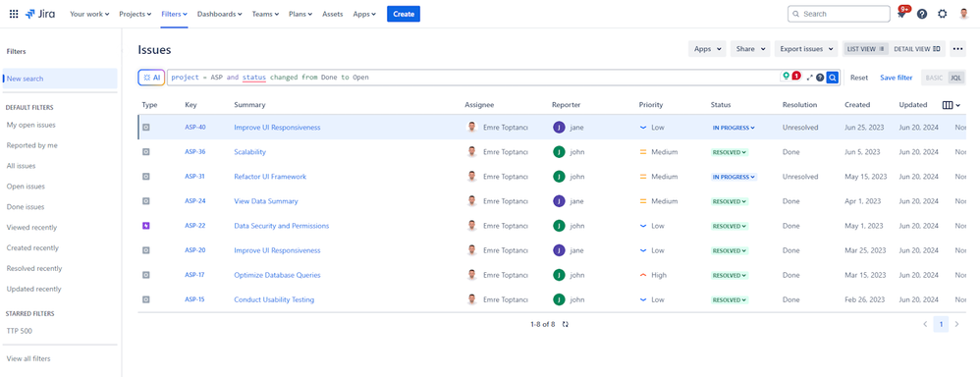Select page 1 in pagination
Image resolution: width=980 pixels, height=377 pixels.
pos(942,324)
